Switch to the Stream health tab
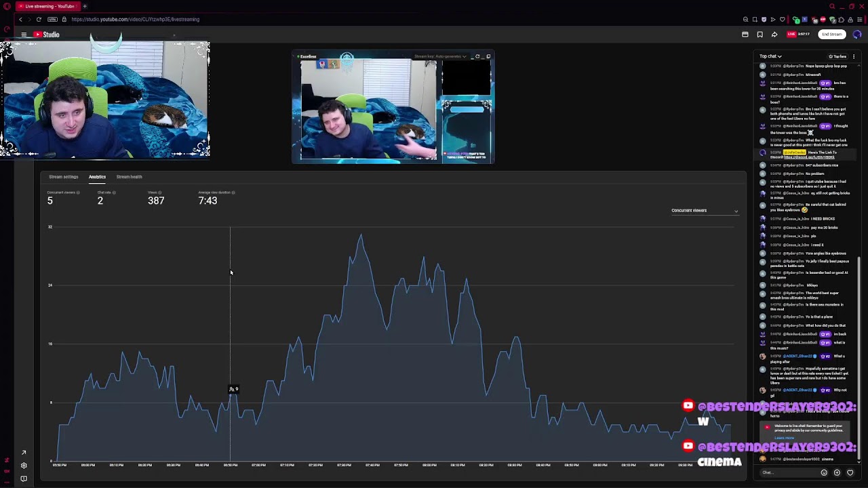The height and width of the screenshot is (488, 868). (129, 177)
